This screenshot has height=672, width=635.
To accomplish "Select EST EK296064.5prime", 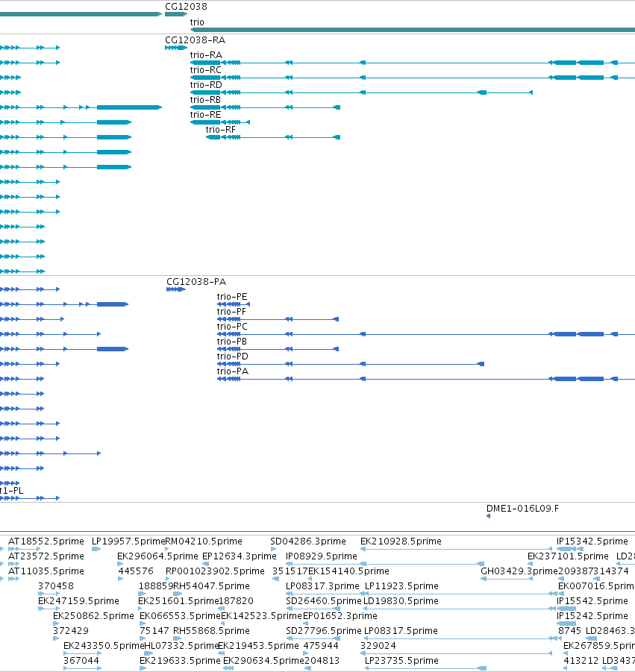I will pos(157,556).
